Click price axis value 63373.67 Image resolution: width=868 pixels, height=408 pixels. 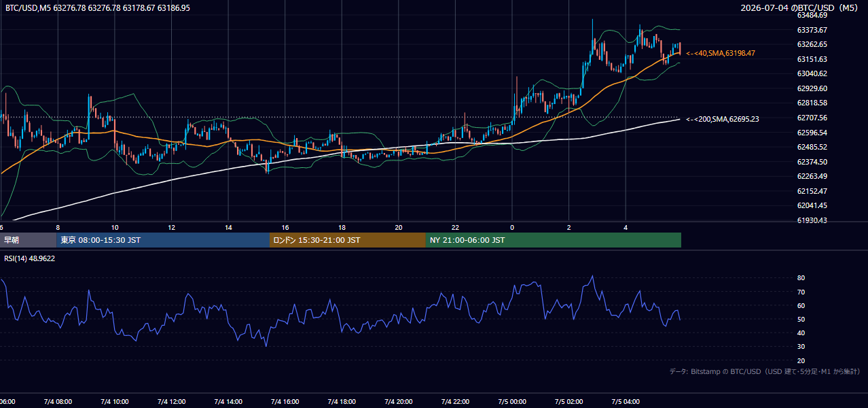tap(812, 30)
